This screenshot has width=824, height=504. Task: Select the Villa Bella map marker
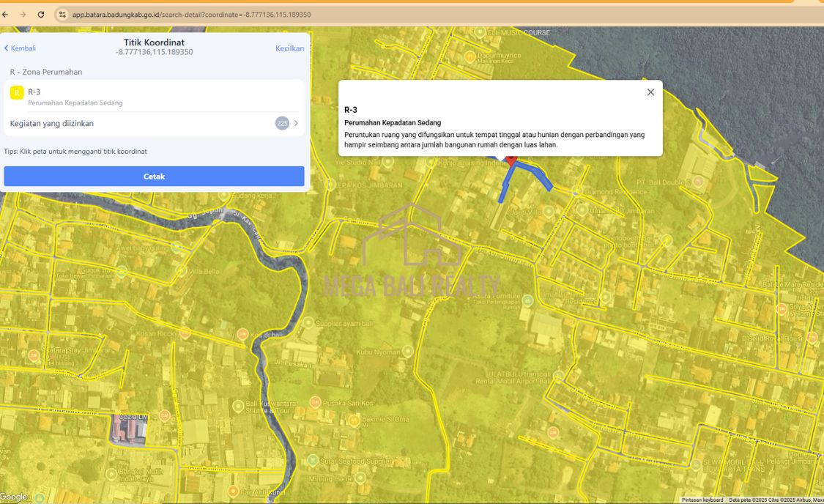click(x=180, y=271)
